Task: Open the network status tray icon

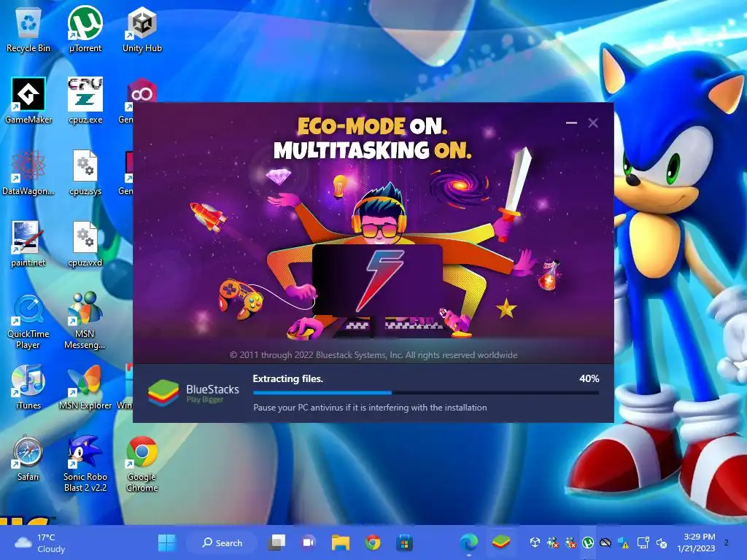Action: click(643, 542)
